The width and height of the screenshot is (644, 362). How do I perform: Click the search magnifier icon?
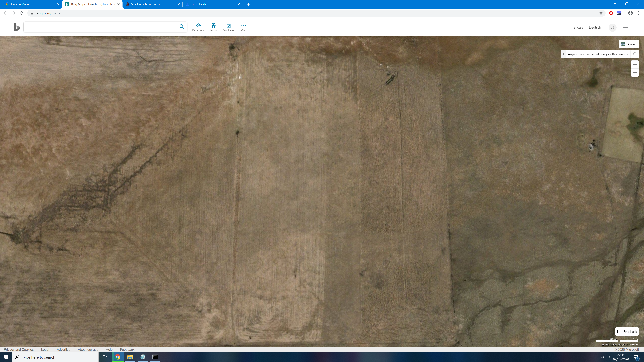click(182, 27)
